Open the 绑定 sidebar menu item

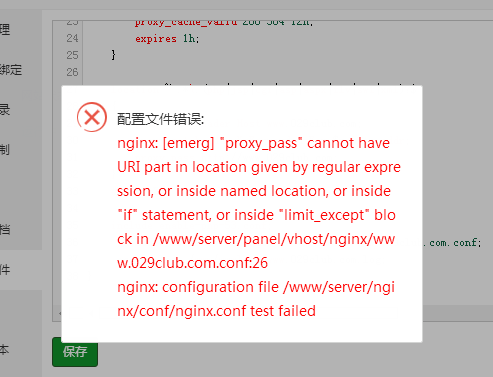tap(11, 70)
